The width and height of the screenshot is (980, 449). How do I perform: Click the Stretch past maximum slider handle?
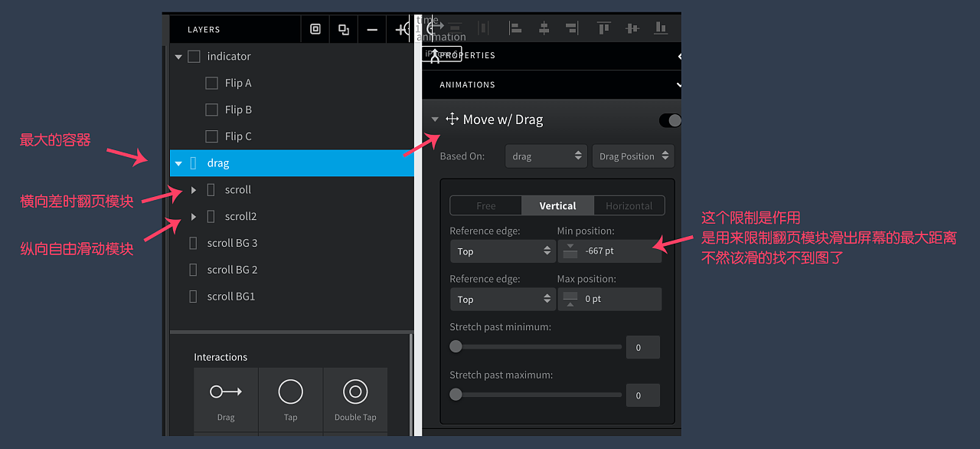(x=456, y=395)
